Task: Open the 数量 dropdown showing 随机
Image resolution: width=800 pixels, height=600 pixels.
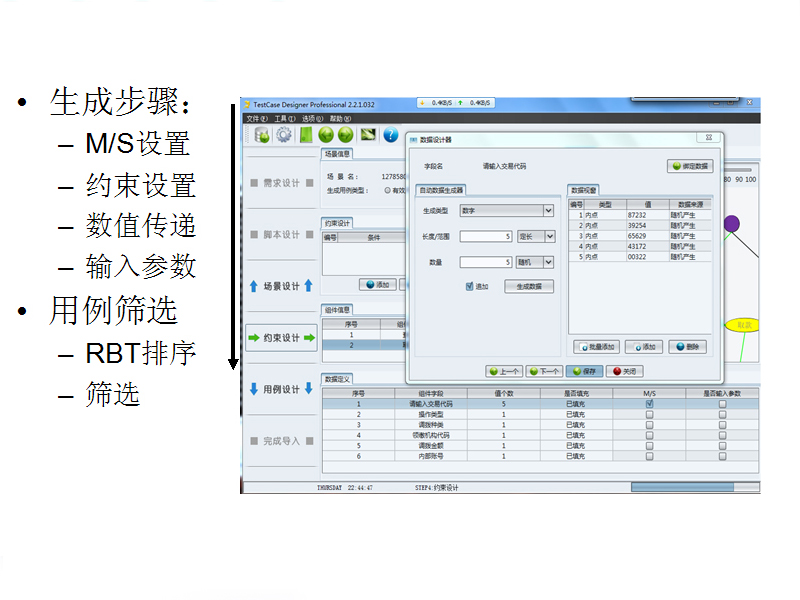Action: click(548, 262)
